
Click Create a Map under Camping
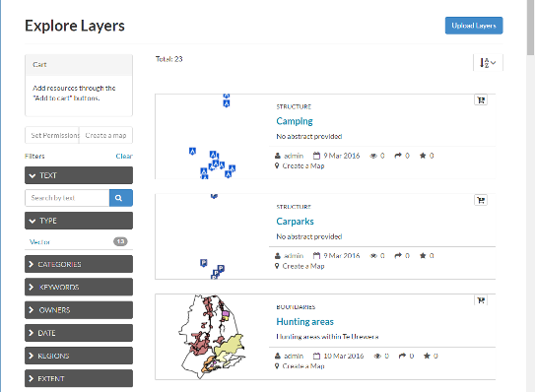[x=303, y=165]
